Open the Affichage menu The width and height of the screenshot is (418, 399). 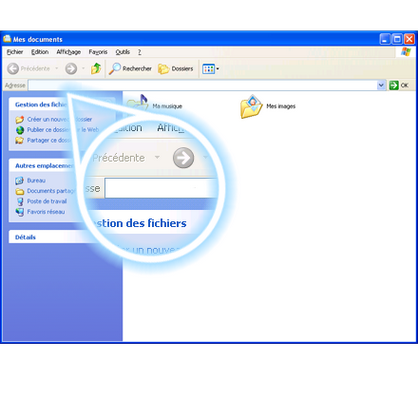(x=69, y=52)
